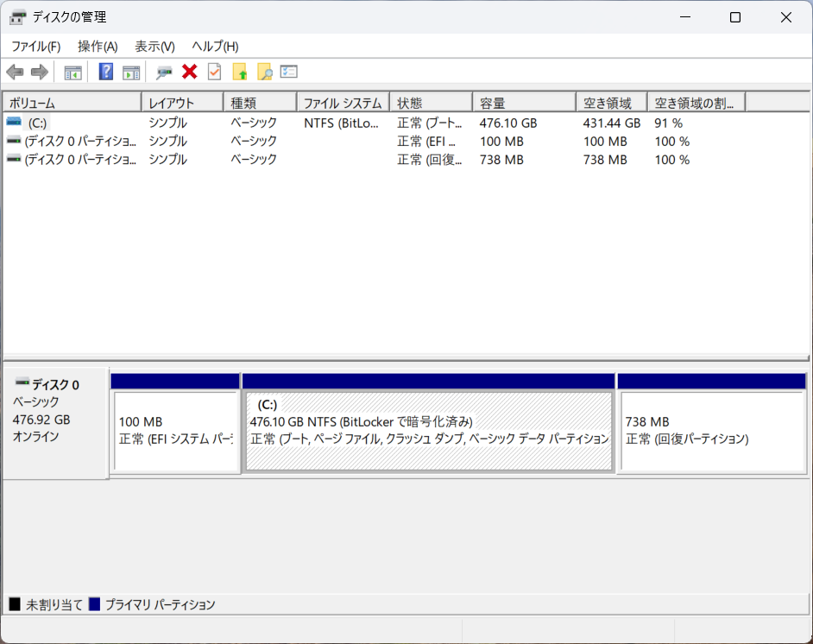Select the (C:) volume row in list
Screen dimensions: 813x644
(x=37, y=123)
